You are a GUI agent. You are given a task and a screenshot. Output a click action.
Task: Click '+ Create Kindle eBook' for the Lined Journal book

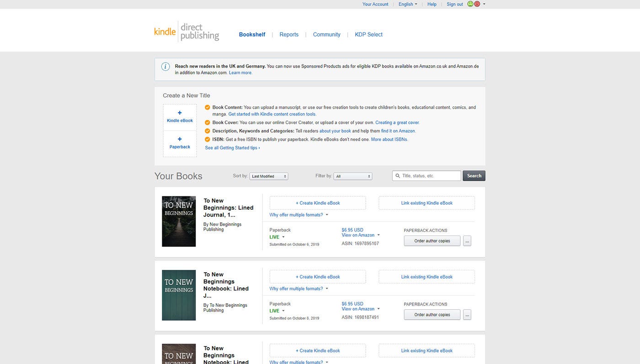[318, 203]
